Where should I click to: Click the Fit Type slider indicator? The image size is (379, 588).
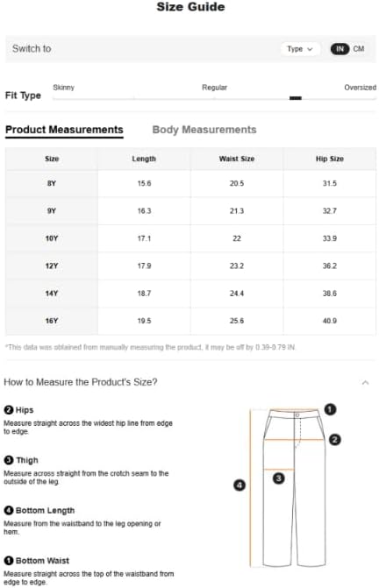click(x=296, y=98)
